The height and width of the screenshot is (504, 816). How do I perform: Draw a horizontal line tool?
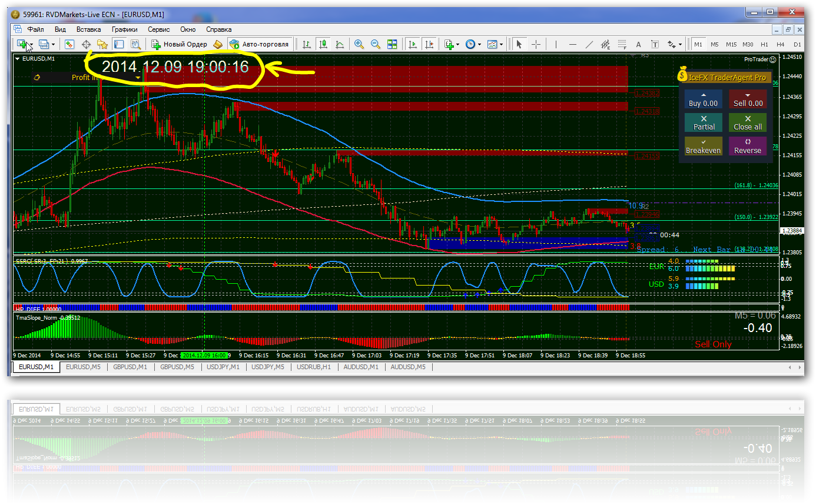tap(572, 44)
